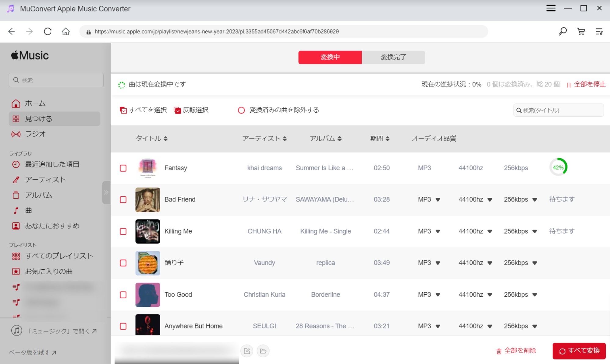Click the 検索 field in the Apple Music sidebar
This screenshot has height=364, width=610.
point(56,80)
